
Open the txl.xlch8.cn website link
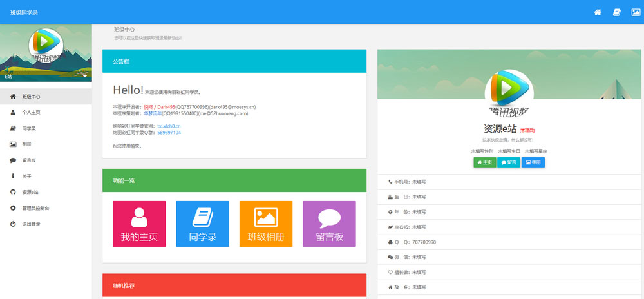pos(169,126)
